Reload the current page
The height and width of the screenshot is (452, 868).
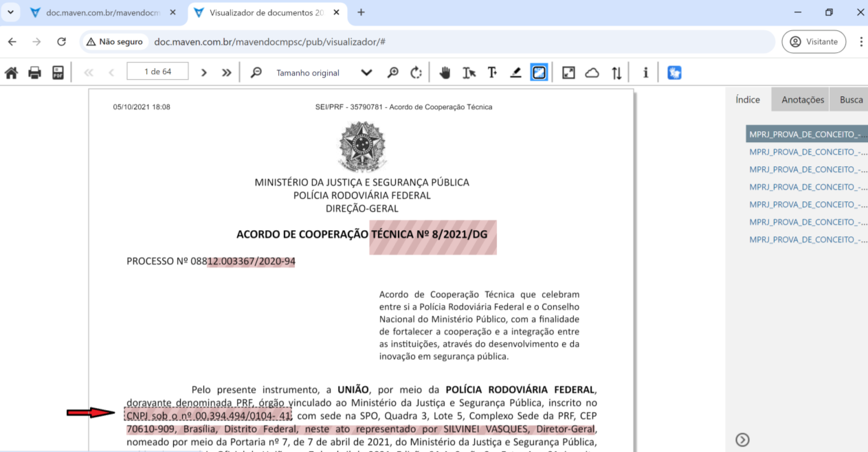coord(61,42)
